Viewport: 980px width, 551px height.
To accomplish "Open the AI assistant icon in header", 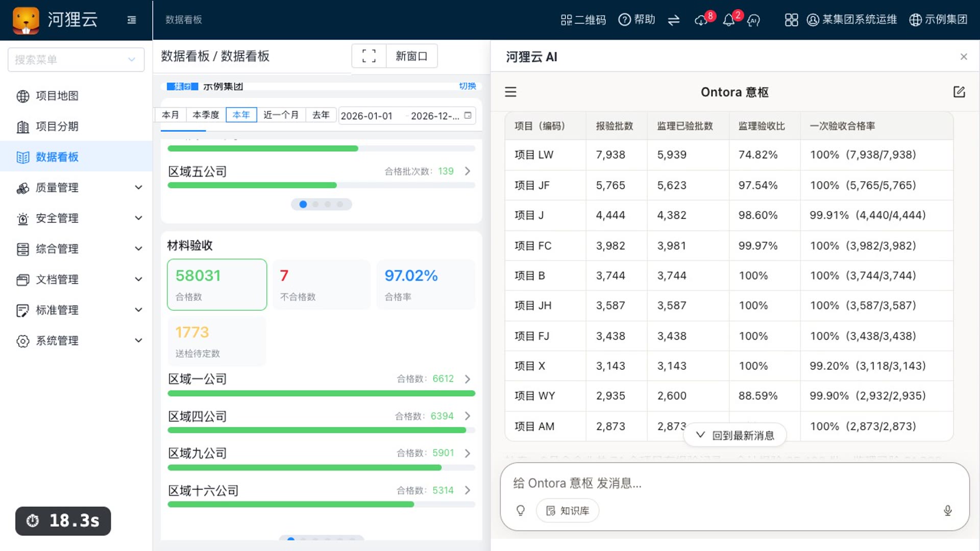I will [754, 20].
